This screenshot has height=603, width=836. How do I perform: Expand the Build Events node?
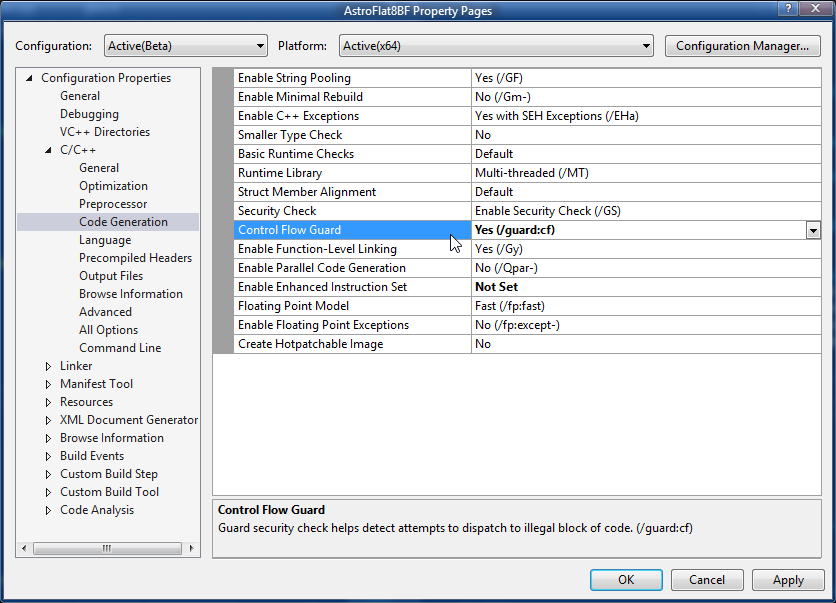49,456
